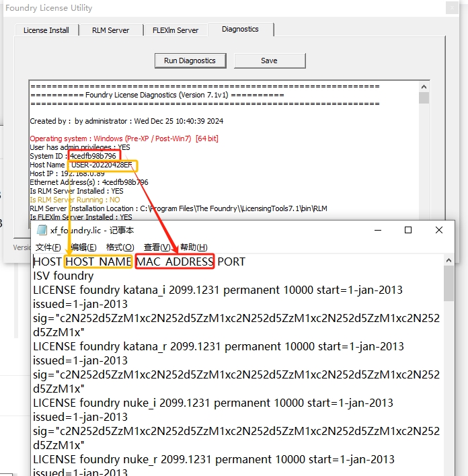The image size is (468, 476).
Task: Select the Diagnostics tab
Action: (x=240, y=29)
